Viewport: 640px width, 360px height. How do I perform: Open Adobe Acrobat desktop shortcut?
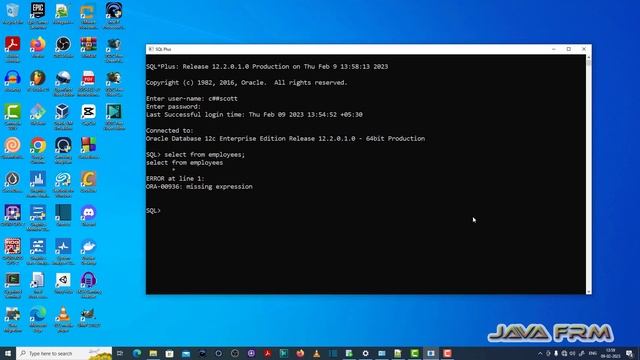click(x=13, y=49)
